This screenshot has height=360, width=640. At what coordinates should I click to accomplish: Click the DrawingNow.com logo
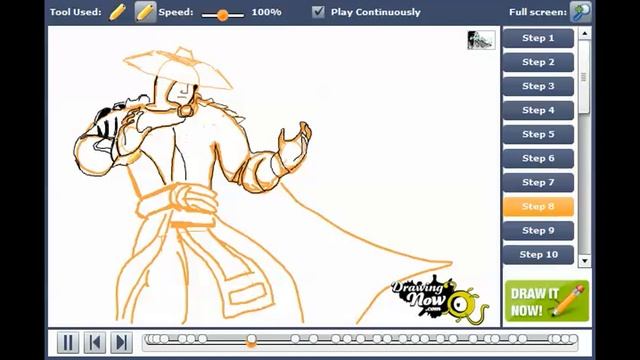(440, 300)
